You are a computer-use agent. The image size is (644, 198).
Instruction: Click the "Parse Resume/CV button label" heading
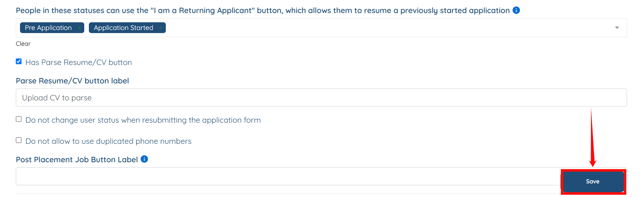(x=72, y=81)
